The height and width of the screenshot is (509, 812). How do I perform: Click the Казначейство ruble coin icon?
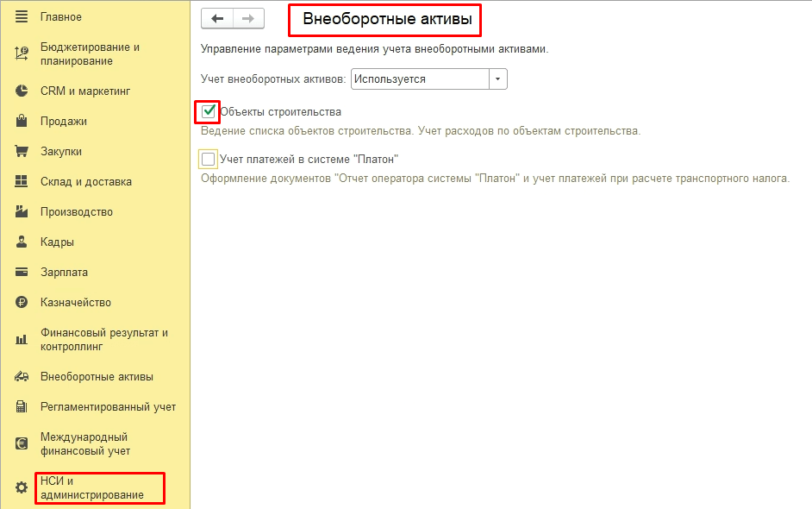(x=22, y=302)
